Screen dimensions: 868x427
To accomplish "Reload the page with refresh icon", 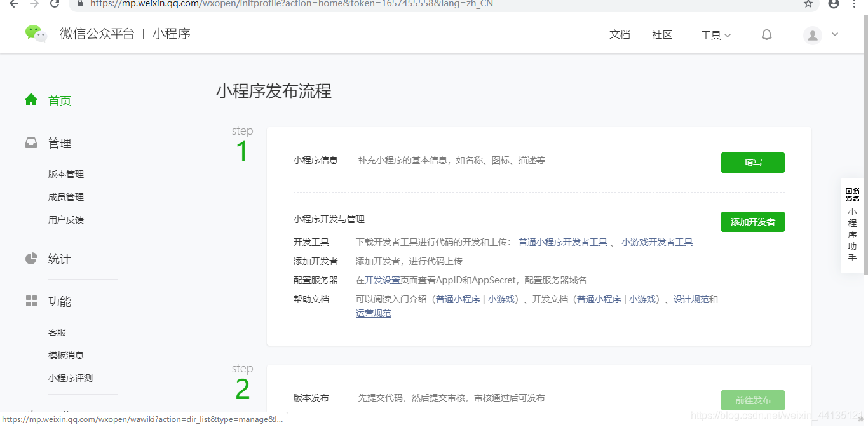I will pos(55,4).
